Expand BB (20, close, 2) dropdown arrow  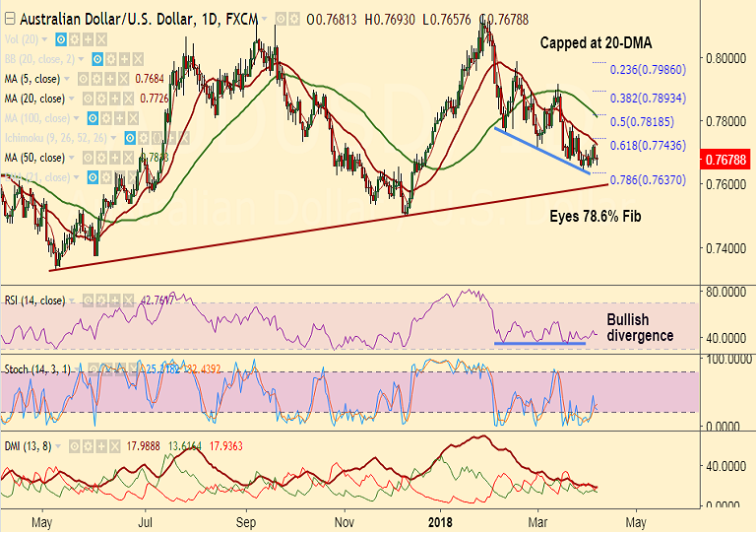pos(81,59)
